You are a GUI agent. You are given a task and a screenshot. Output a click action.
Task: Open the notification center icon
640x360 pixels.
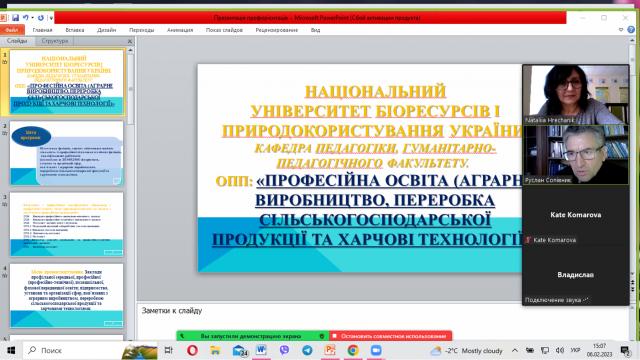625,351
